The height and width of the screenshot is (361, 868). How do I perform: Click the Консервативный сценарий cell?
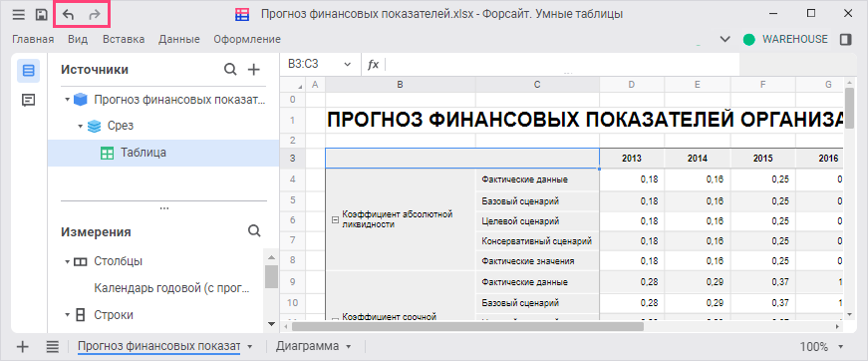pyautogui.click(x=537, y=241)
